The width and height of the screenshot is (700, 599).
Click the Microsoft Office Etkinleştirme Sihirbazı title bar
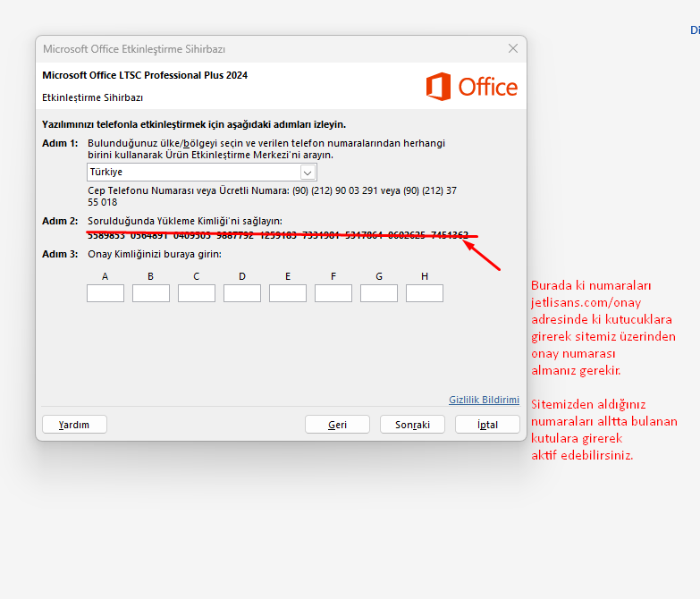(223, 49)
